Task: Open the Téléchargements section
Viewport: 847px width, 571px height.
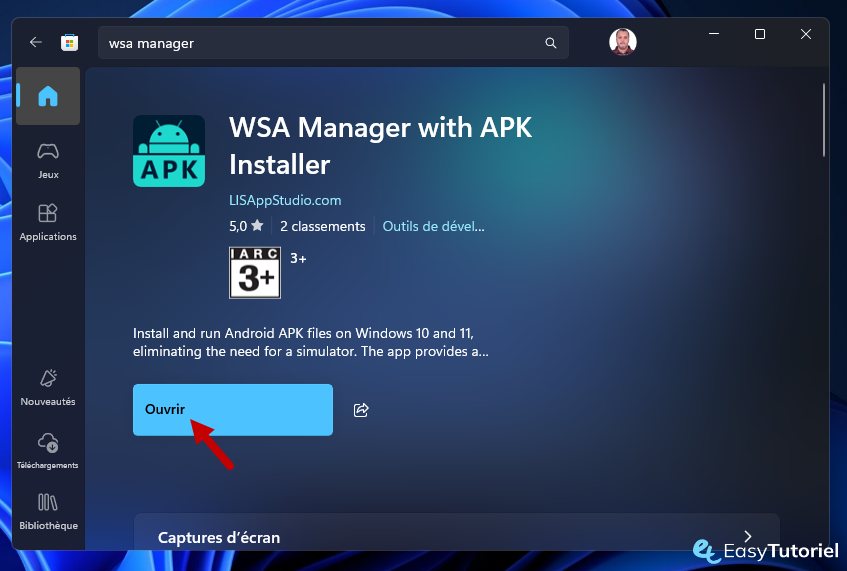Action: pyautogui.click(x=48, y=451)
